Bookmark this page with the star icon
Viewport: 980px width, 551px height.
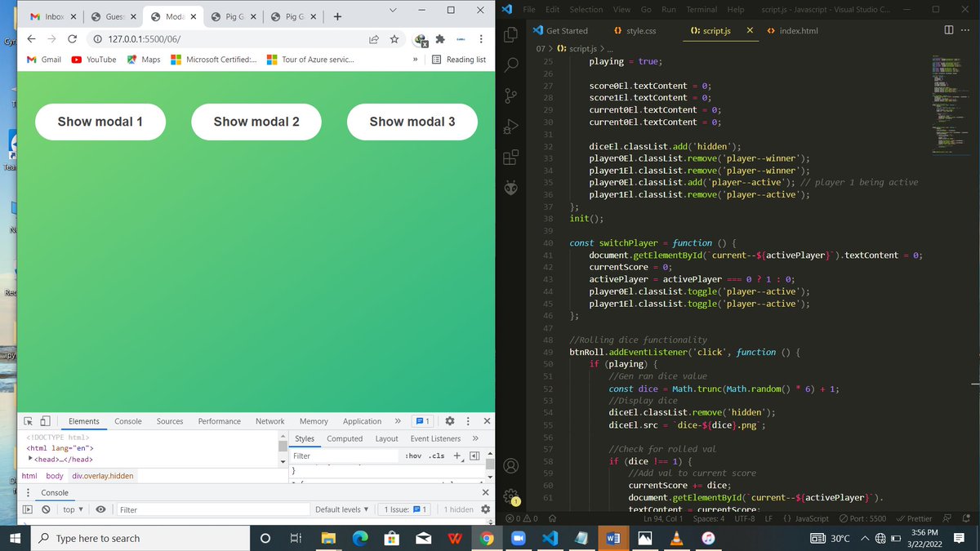click(x=394, y=39)
